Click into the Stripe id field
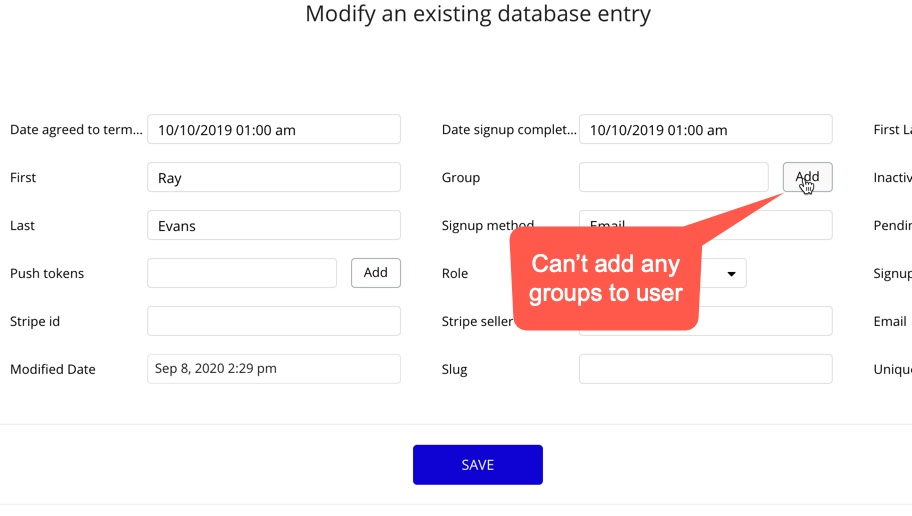Screen dimensions: 912x516 [274, 321]
